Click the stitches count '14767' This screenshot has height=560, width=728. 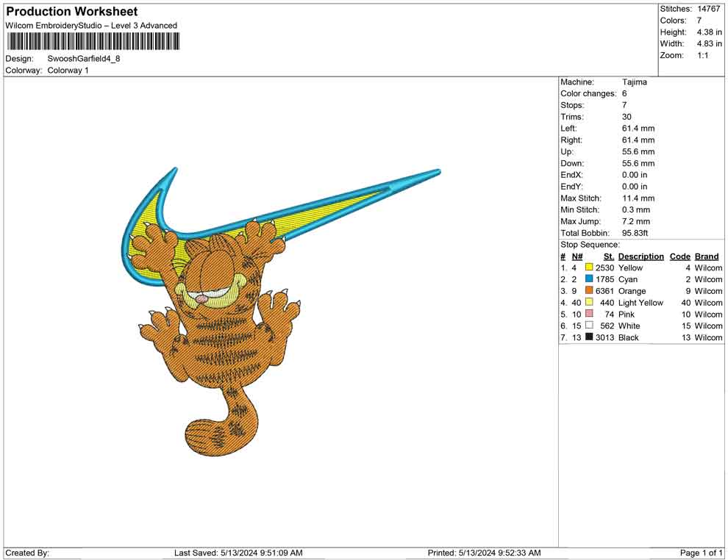click(708, 9)
